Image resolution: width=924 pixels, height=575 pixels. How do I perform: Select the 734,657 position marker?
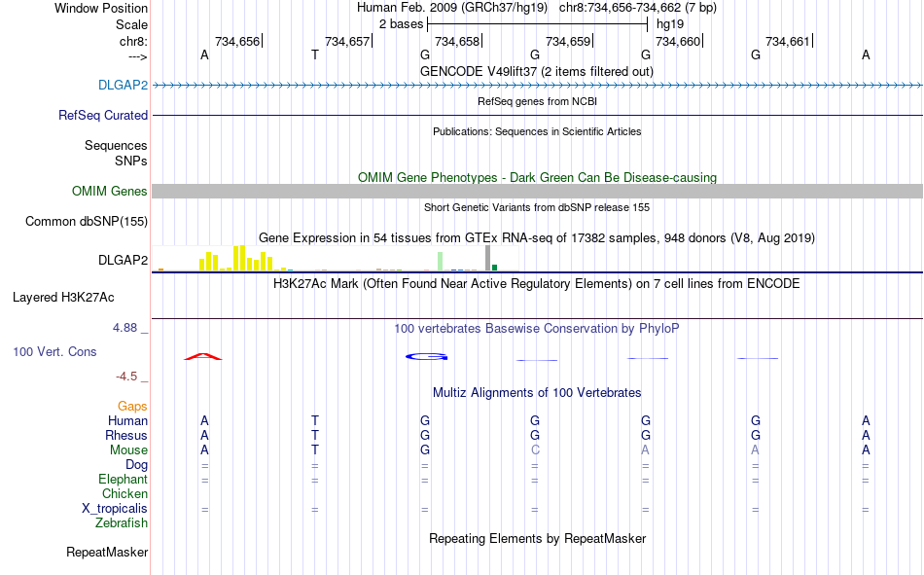[348, 41]
